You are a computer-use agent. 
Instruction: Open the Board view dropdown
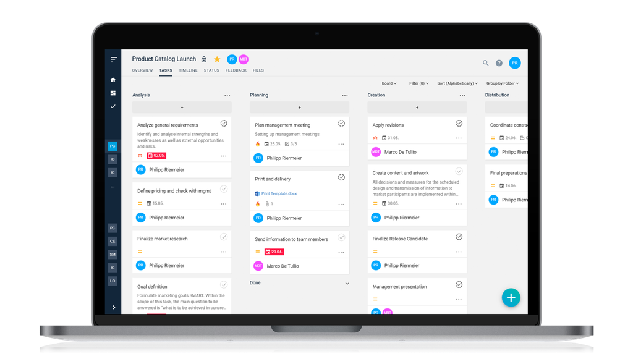coord(389,83)
